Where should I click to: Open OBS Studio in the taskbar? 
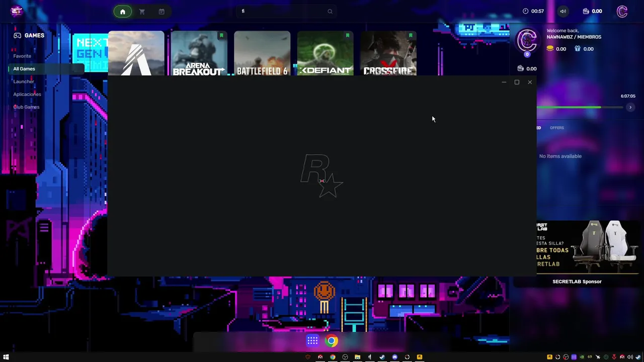tap(345, 357)
